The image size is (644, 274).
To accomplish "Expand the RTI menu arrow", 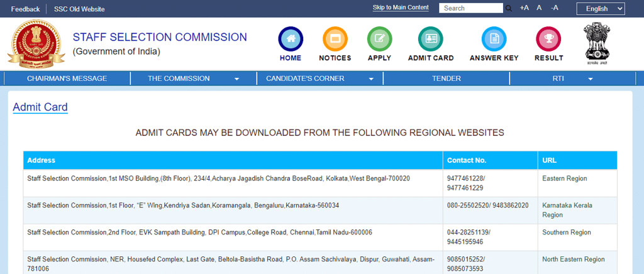I will tap(591, 79).
